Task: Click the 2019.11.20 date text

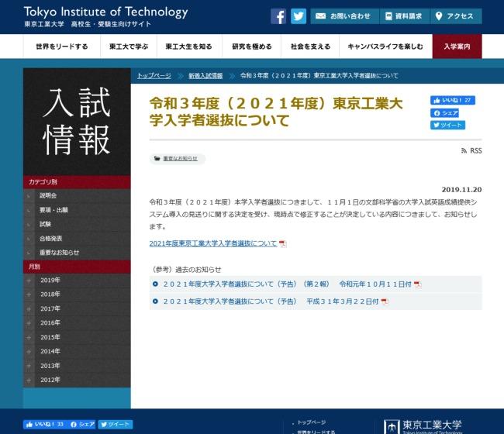Action: pyautogui.click(x=461, y=190)
